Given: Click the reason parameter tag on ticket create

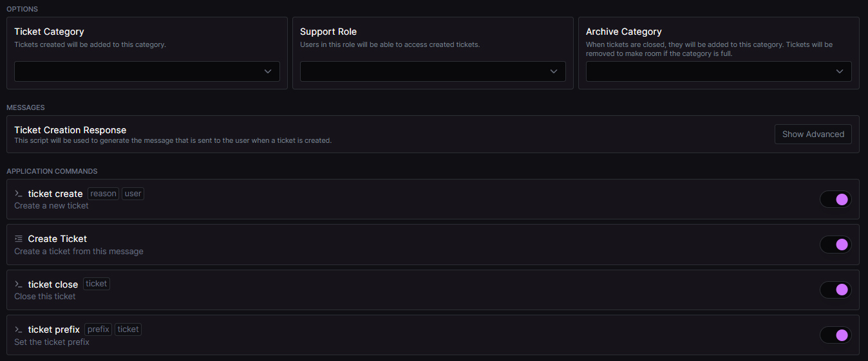Looking at the screenshot, I should point(103,194).
